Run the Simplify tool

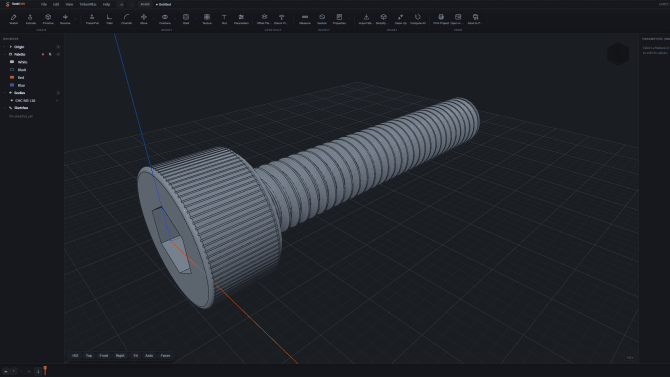click(383, 19)
